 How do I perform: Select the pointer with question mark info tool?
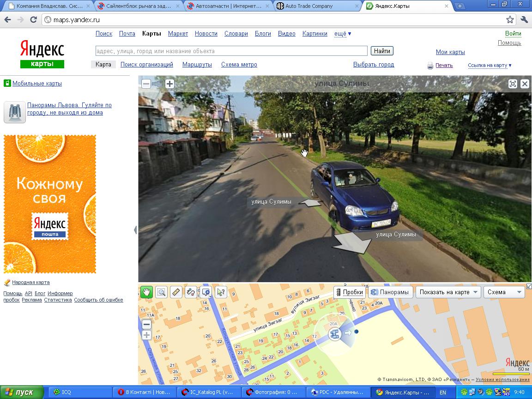pos(221,292)
